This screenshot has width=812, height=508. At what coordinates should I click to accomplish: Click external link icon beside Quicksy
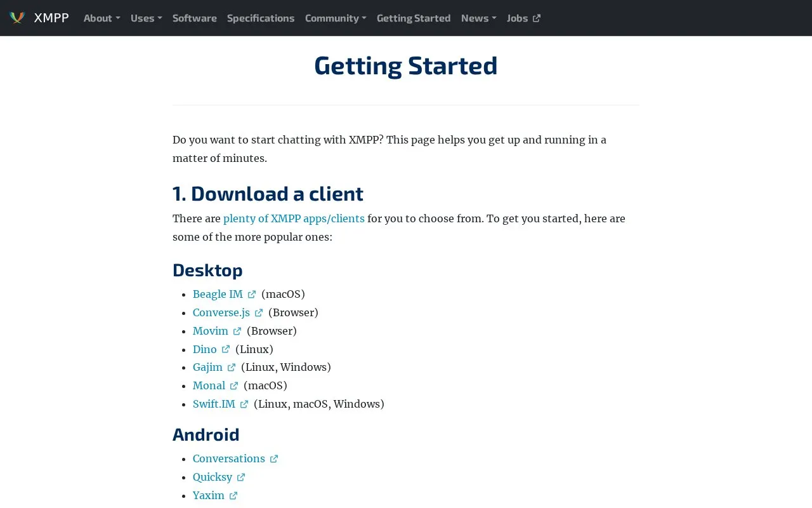[x=241, y=478]
